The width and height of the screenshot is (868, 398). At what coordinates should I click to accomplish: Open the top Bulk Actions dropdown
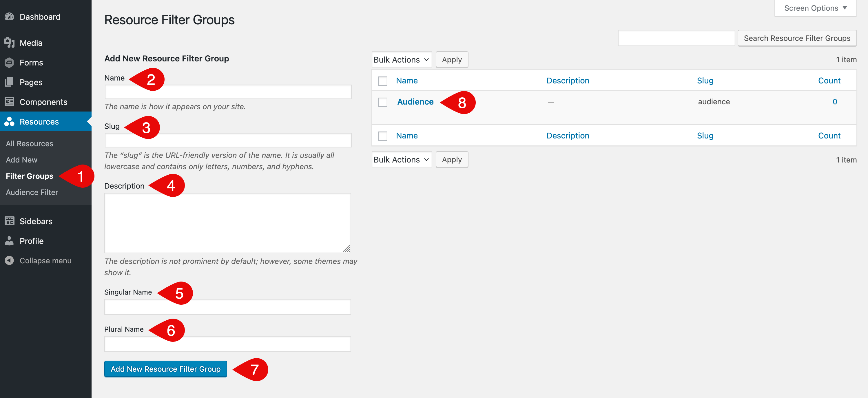[402, 60]
